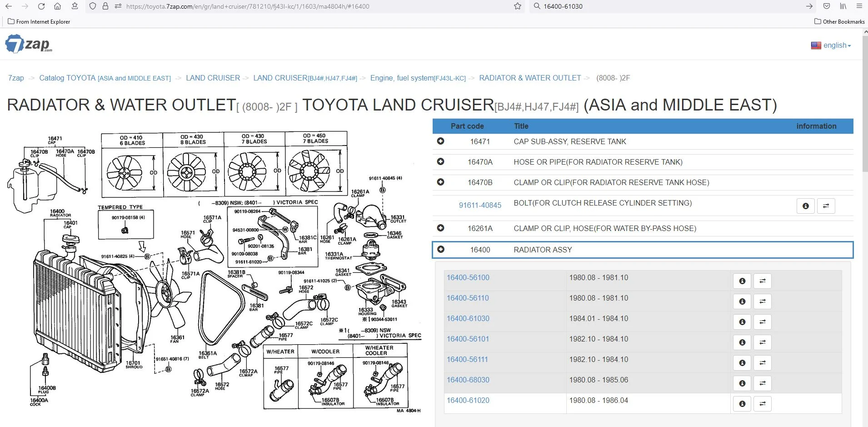Image resolution: width=868 pixels, height=427 pixels.
Task: Open part link 16400-61030
Action: click(x=468, y=319)
